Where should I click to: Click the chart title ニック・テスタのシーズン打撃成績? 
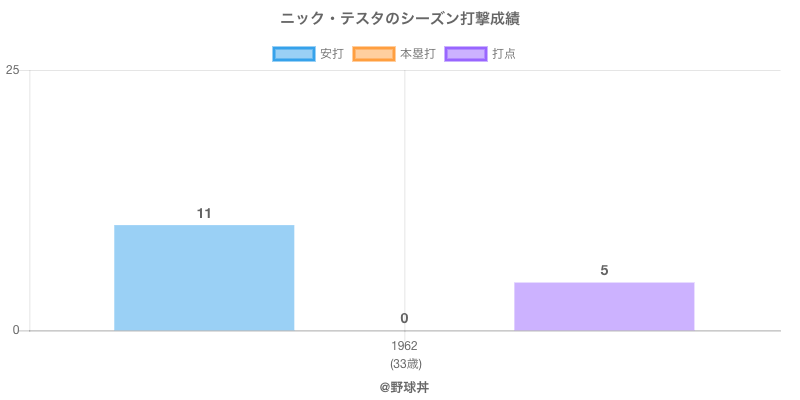400,18
